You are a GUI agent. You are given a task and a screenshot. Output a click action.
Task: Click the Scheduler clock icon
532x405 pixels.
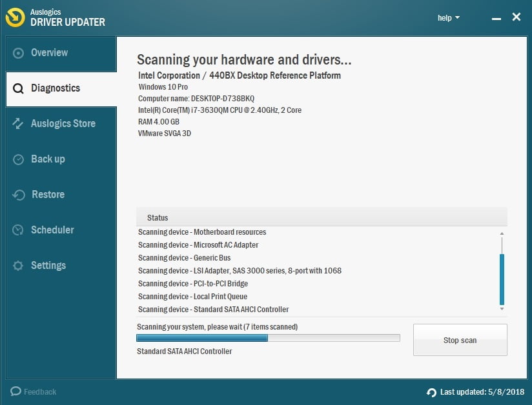pyautogui.click(x=18, y=230)
